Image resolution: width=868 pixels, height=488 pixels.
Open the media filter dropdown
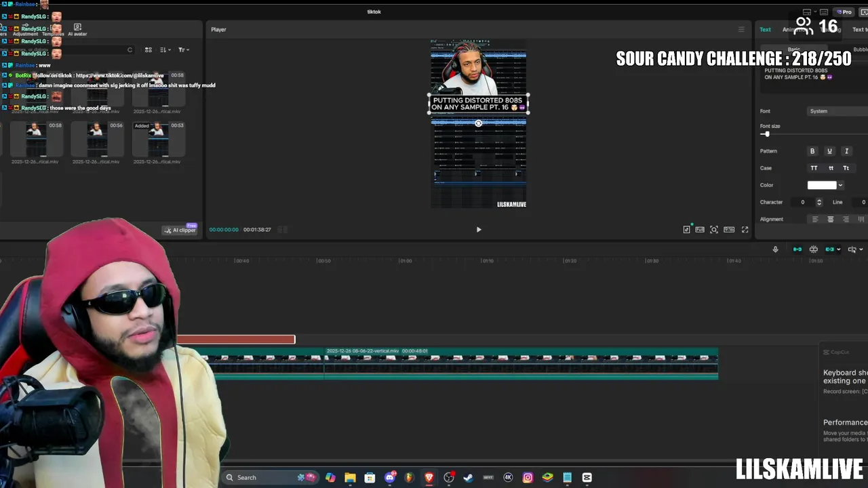point(183,50)
